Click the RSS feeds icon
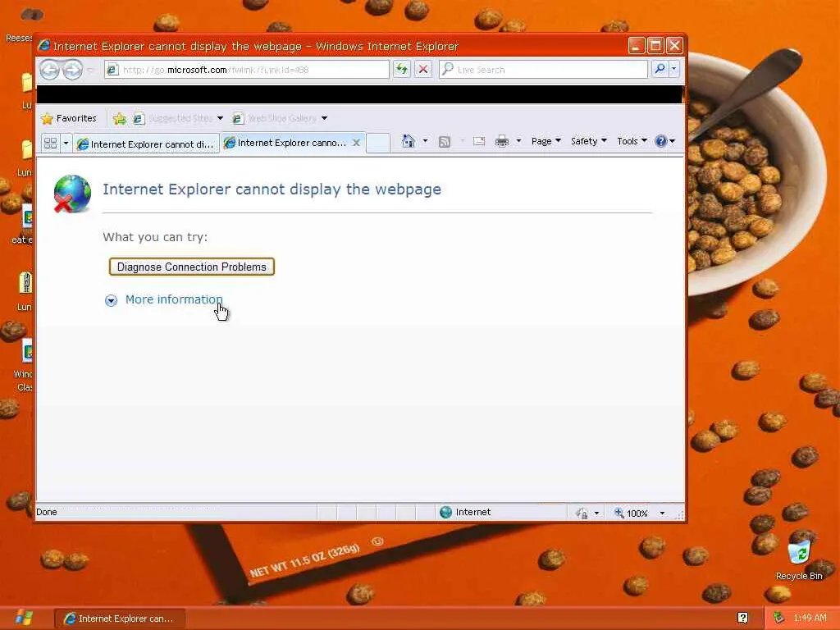 444,141
